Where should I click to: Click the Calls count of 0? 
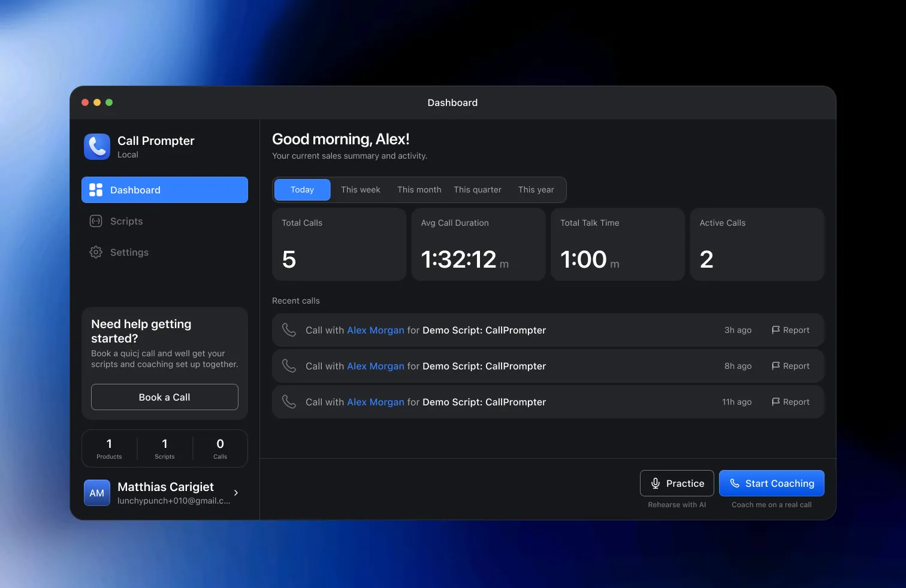220,448
